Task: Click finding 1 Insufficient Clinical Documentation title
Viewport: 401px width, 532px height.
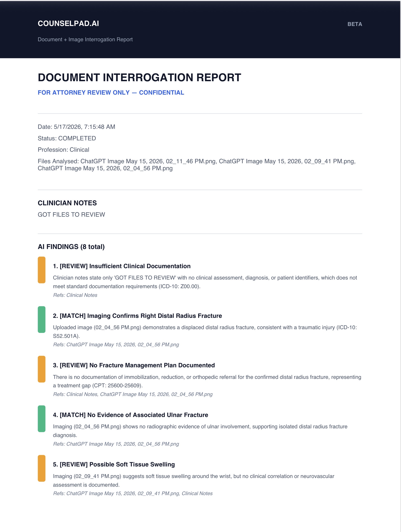Action: 122,266
